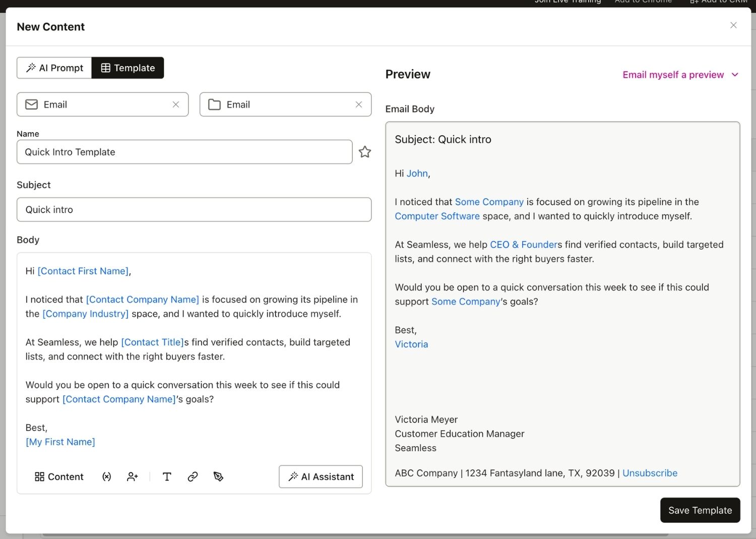Click 'John' in the preview greeting
The height and width of the screenshot is (539, 756).
[x=417, y=173]
